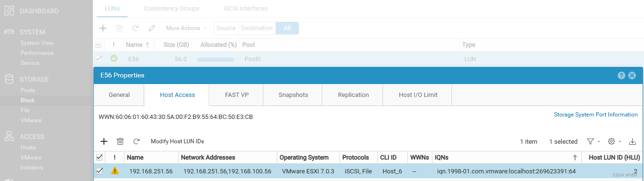Viewport: 644px width, 181px height.
Task: Expand the filter dropdown arrow
Action: pyautogui.click(x=599, y=142)
